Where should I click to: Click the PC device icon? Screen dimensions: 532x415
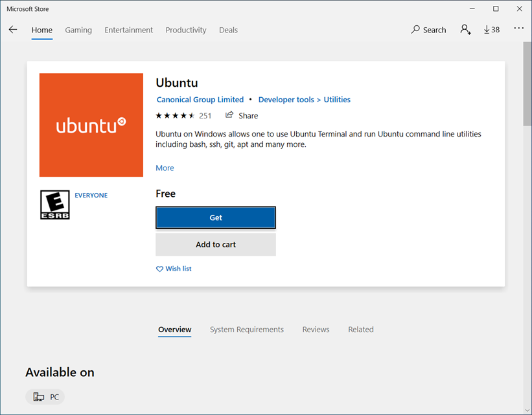(x=38, y=397)
